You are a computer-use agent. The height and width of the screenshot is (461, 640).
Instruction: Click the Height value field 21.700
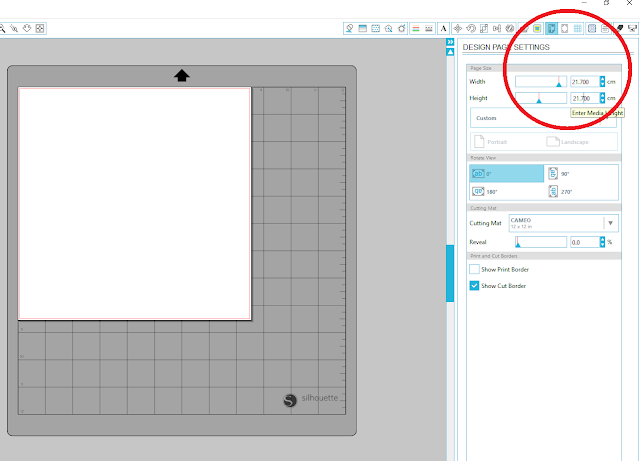tap(584, 98)
